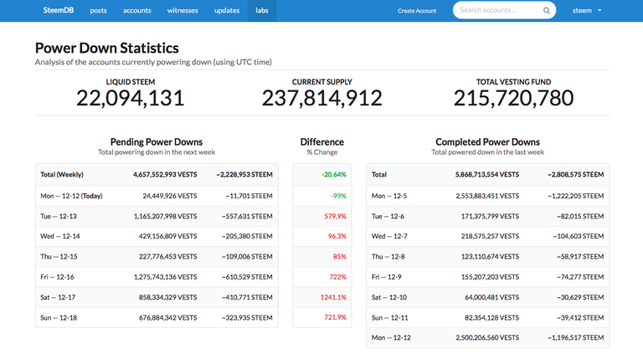Open the updates menu item
This screenshot has height=364, width=643.
[227, 11]
